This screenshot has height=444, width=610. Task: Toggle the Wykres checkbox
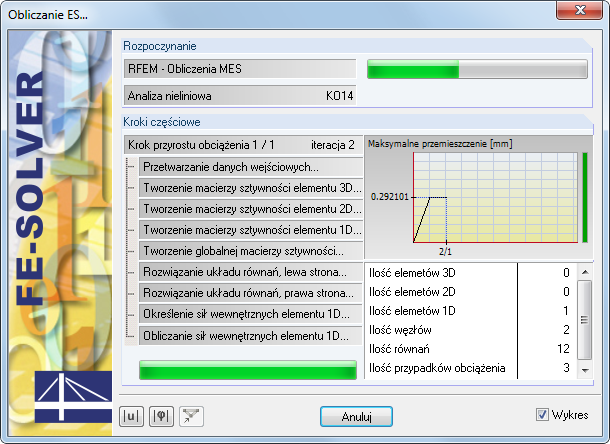(x=542, y=415)
